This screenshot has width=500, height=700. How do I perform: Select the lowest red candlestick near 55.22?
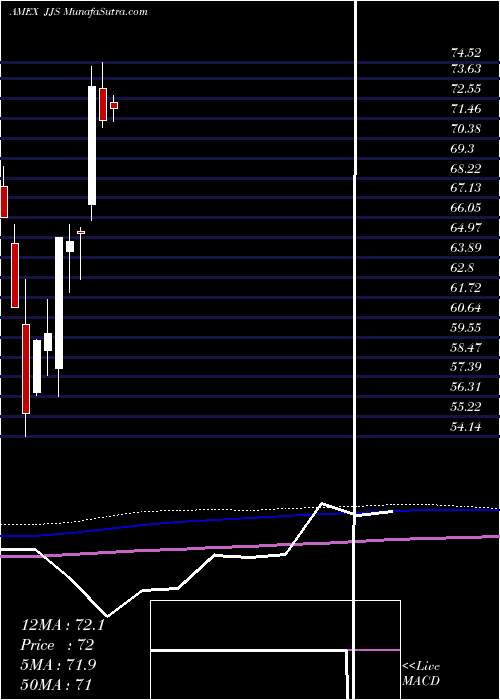click(x=26, y=369)
